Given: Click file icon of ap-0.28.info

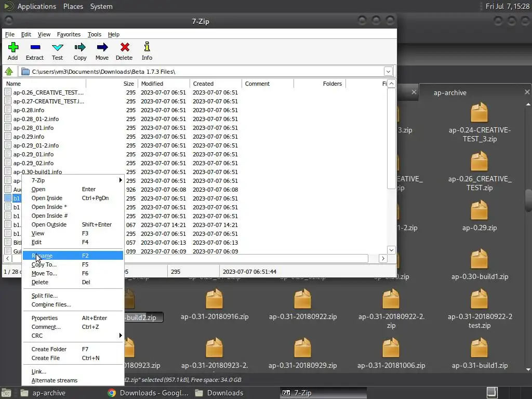Looking at the screenshot, I should [x=8, y=110].
